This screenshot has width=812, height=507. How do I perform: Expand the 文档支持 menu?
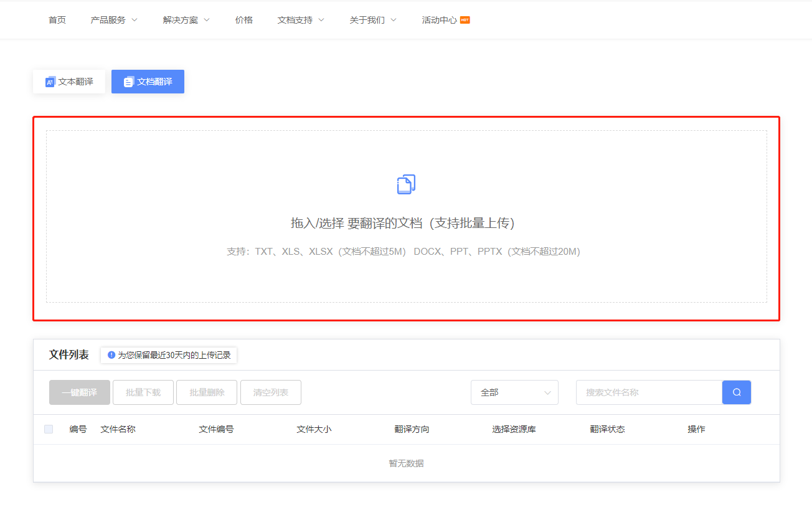[301, 20]
